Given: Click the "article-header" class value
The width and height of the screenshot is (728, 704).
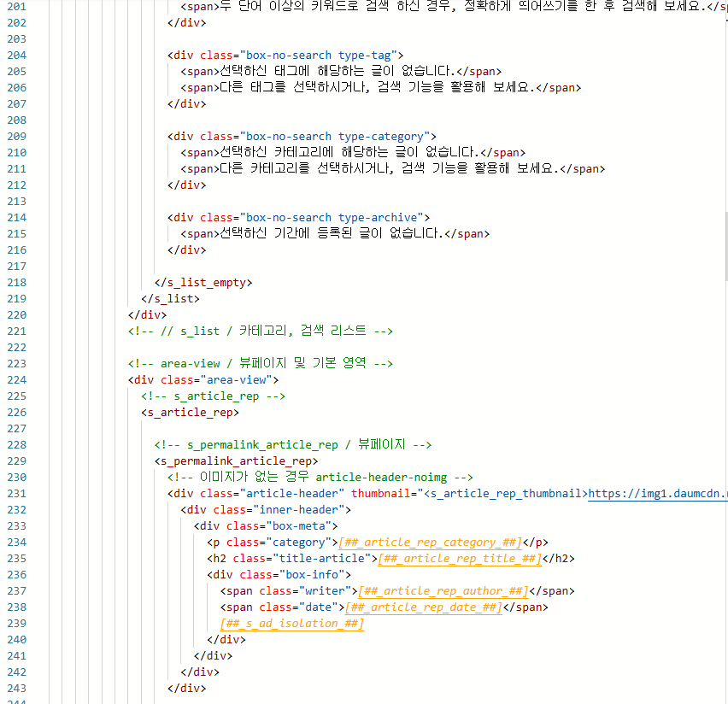Looking at the screenshot, I should (x=292, y=494).
